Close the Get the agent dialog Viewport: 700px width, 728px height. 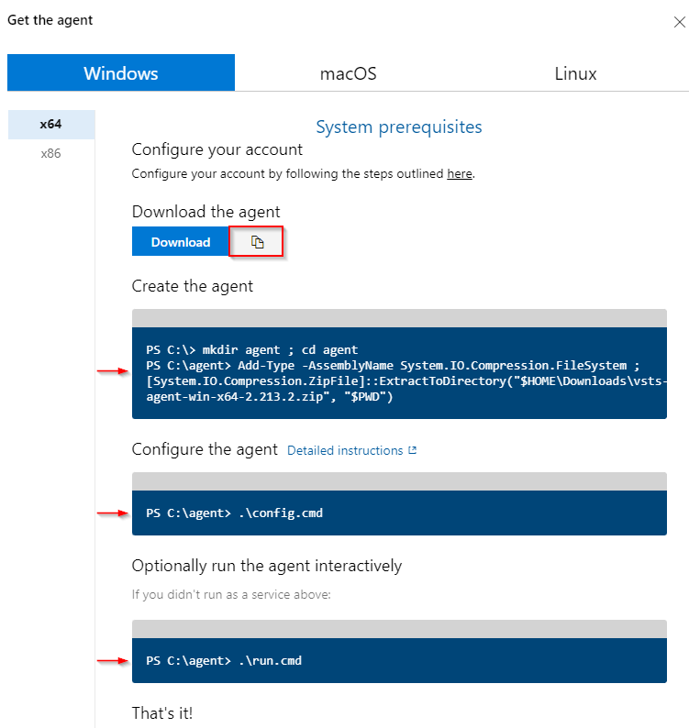679,22
